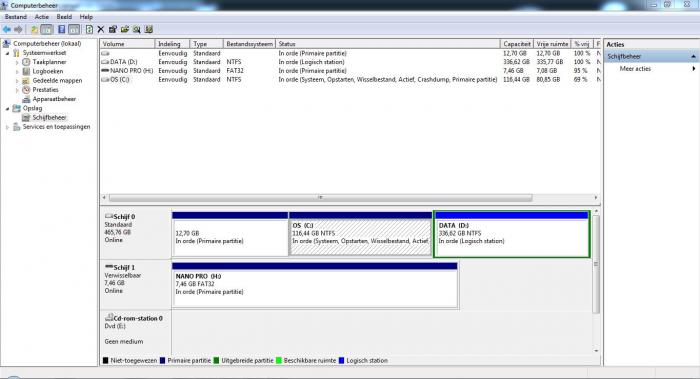Image resolution: width=700 pixels, height=379 pixels.
Task: Select Apparaatbeheer in the tree
Action: click(54, 99)
